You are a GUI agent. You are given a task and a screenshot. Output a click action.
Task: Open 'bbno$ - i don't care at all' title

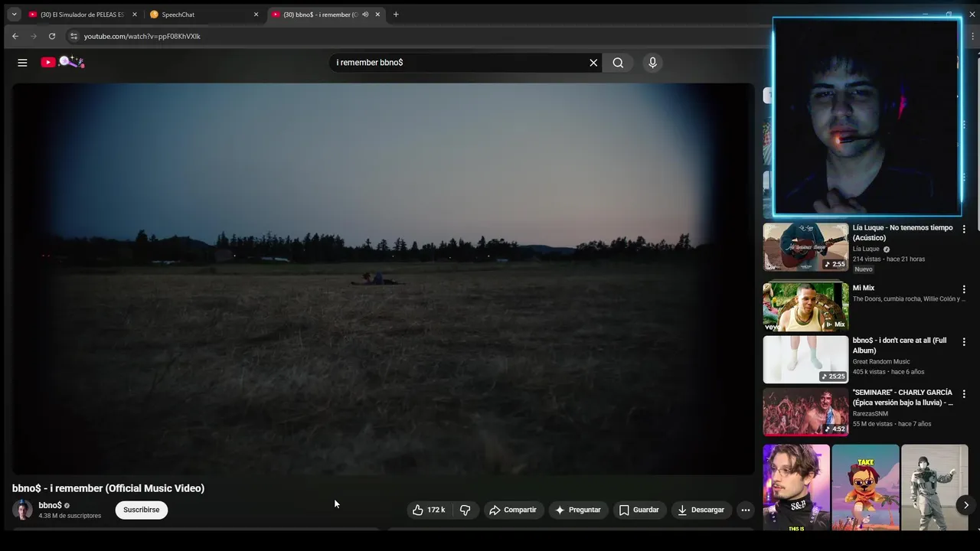tap(900, 345)
